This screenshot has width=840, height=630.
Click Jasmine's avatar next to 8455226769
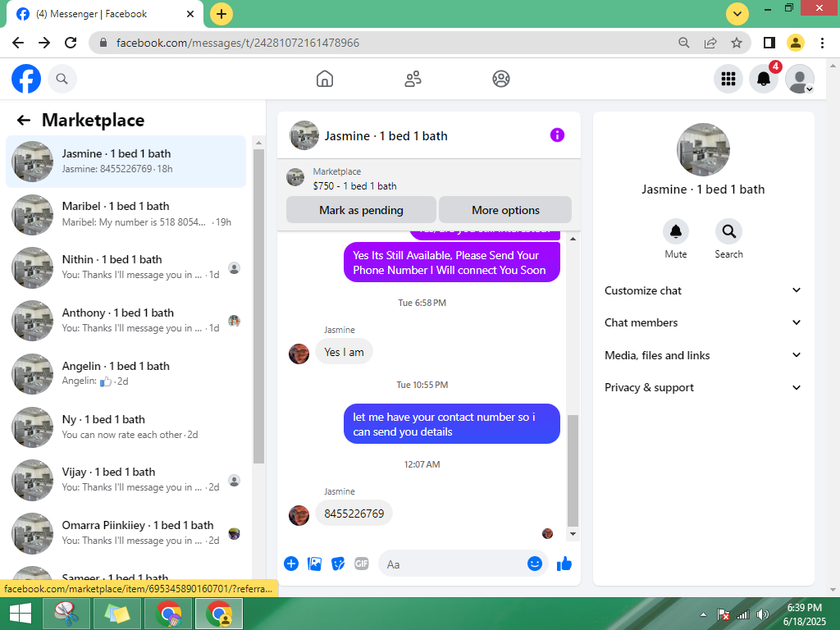point(299,515)
